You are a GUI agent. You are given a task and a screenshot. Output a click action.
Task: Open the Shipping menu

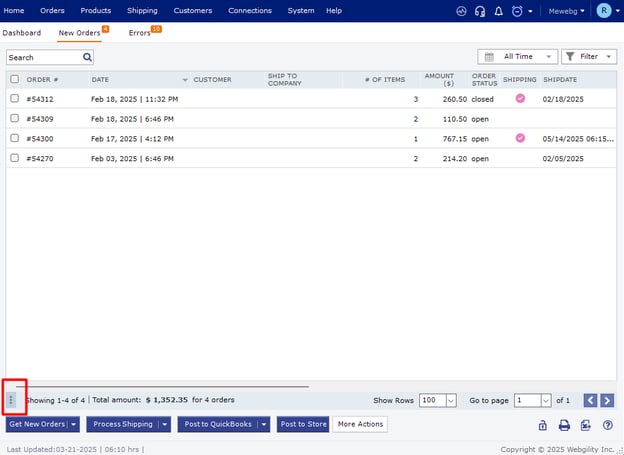(x=142, y=11)
